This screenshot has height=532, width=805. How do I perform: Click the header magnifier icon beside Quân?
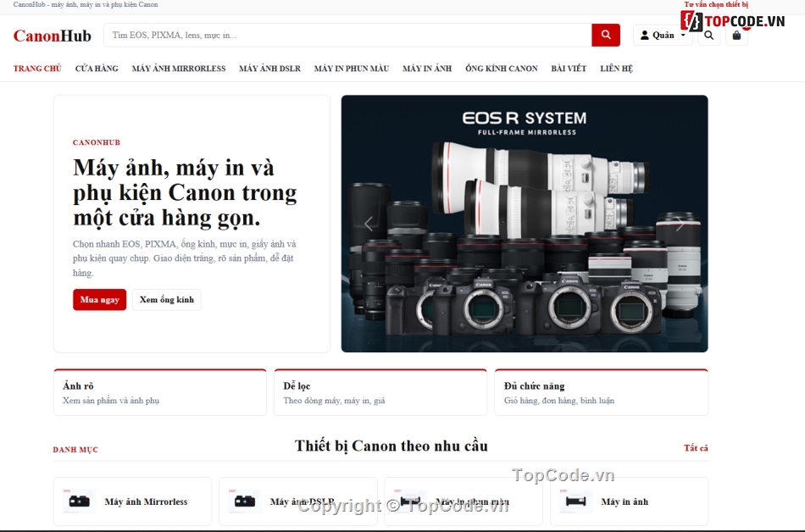coord(709,36)
